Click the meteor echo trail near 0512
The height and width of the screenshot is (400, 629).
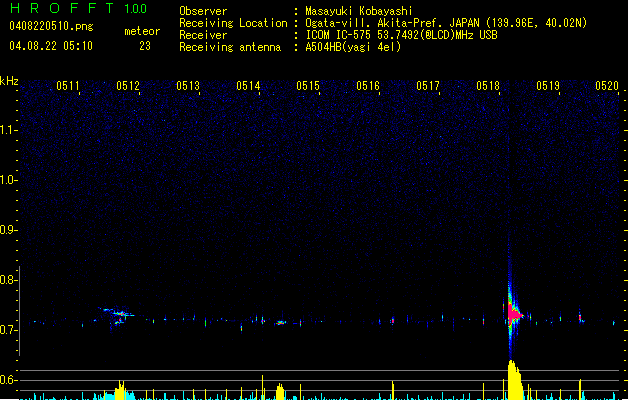117,315
